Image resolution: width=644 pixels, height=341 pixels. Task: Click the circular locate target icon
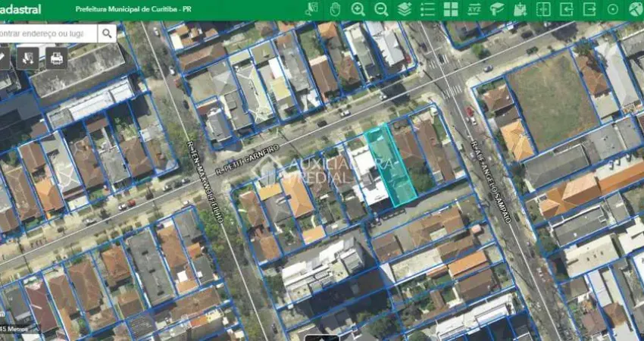click(x=612, y=10)
